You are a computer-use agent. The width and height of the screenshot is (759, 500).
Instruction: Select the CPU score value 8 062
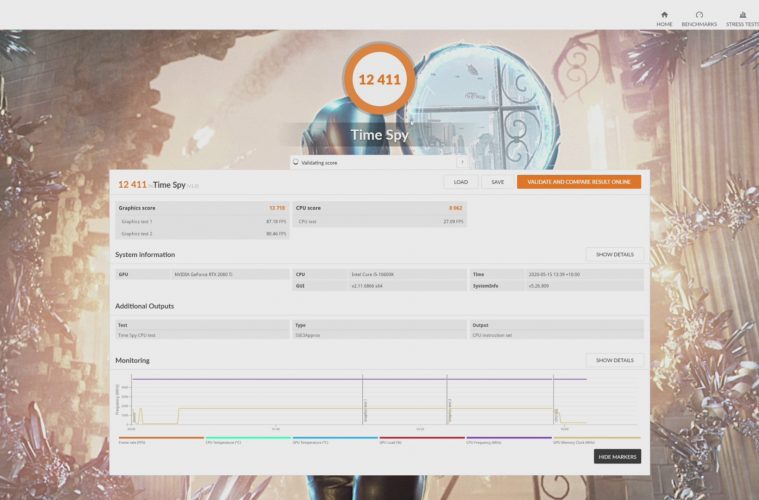455,208
